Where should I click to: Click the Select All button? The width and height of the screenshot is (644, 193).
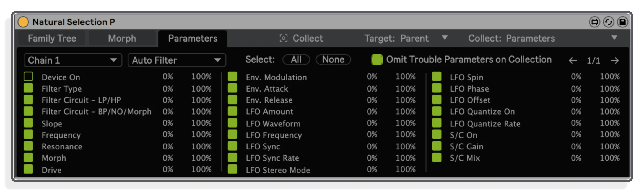tap(296, 60)
